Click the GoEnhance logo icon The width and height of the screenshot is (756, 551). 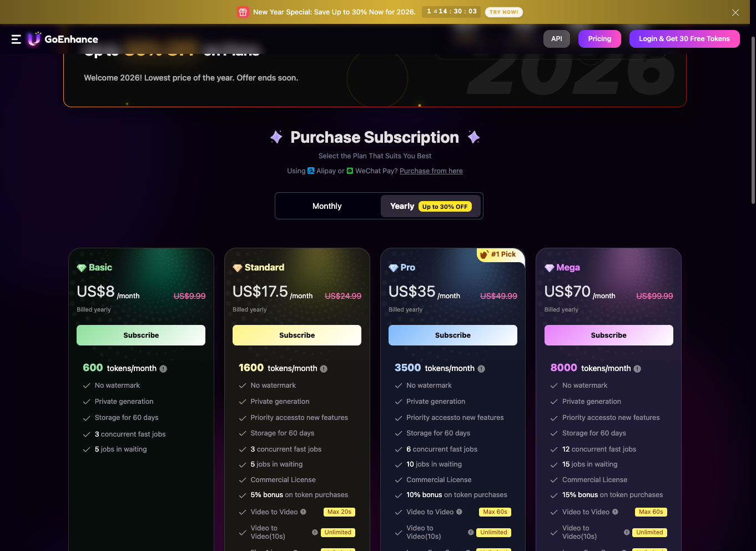pos(34,39)
